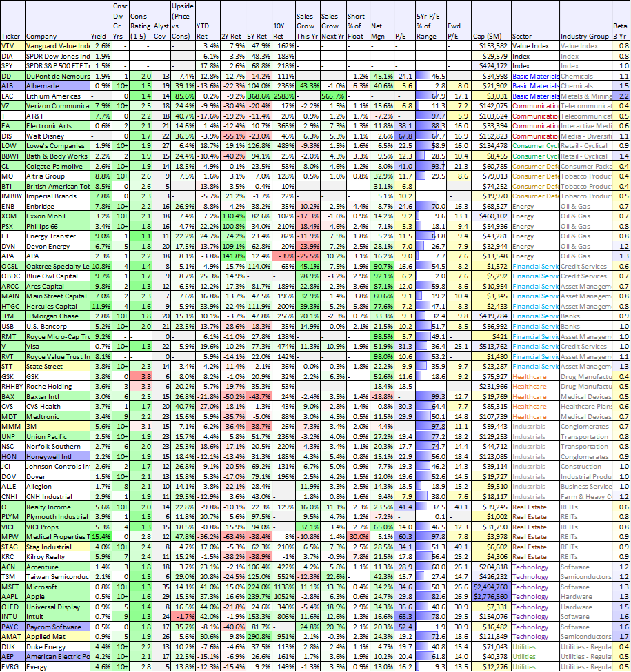Image resolution: width=631 pixels, height=672 pixels.
Task: Click the APA 2Y return 141.8% cell
Action: pyautogui.click(x=233, y=256)
